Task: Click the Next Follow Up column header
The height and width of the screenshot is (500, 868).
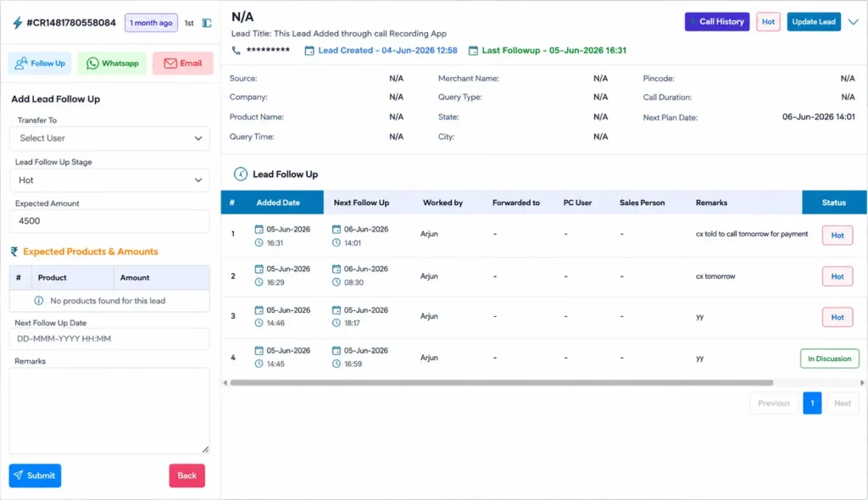Action: pos(361,203)
